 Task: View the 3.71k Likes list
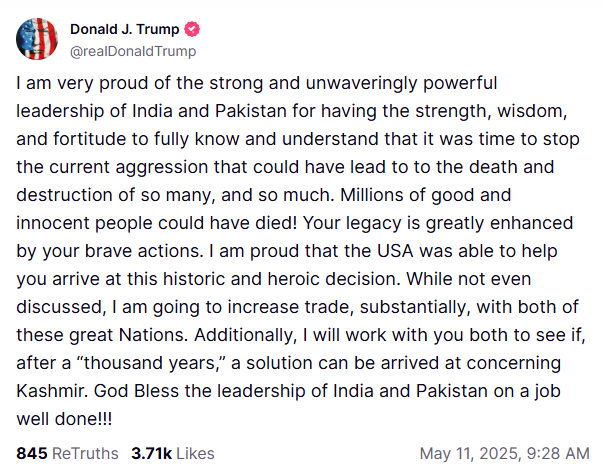tap(172, 453)
